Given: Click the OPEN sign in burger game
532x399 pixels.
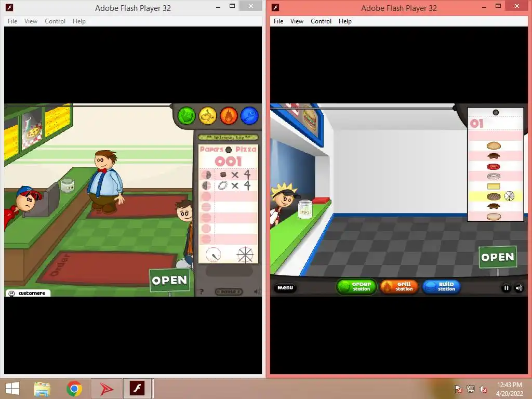Looking at the screenshot, I should (498, 257).
